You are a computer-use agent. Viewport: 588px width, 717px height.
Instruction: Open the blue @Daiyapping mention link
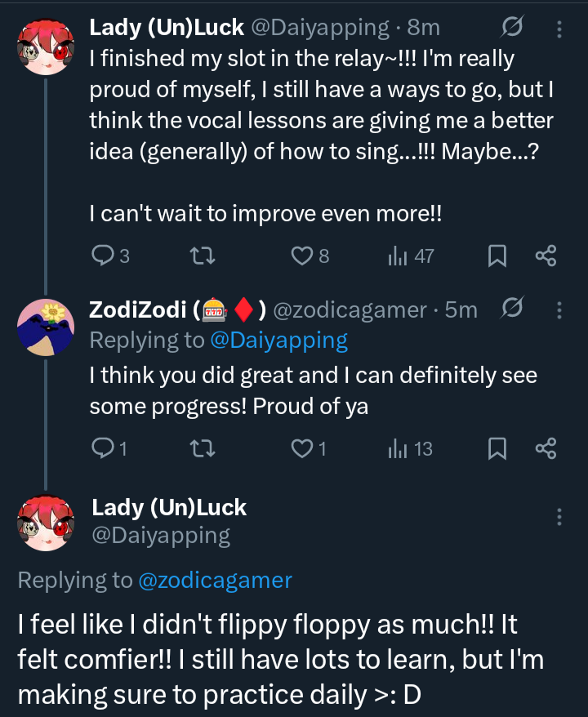coord(278,340)
